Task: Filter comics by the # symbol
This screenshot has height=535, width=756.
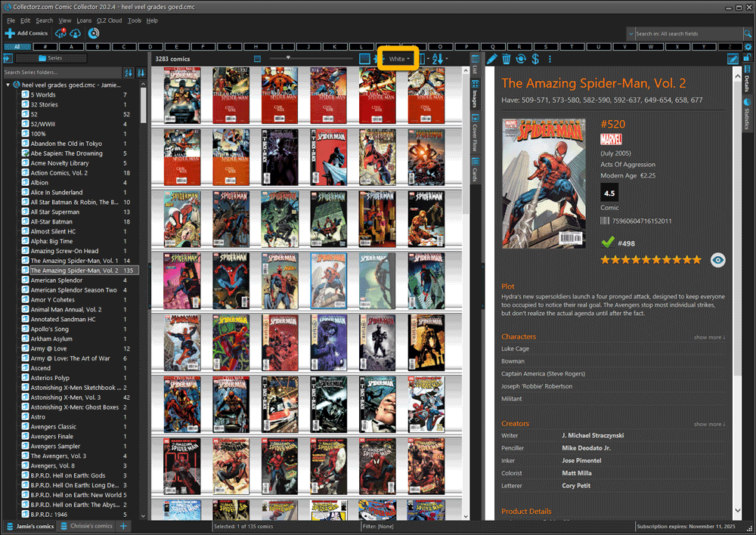Action: click(45, 47)
